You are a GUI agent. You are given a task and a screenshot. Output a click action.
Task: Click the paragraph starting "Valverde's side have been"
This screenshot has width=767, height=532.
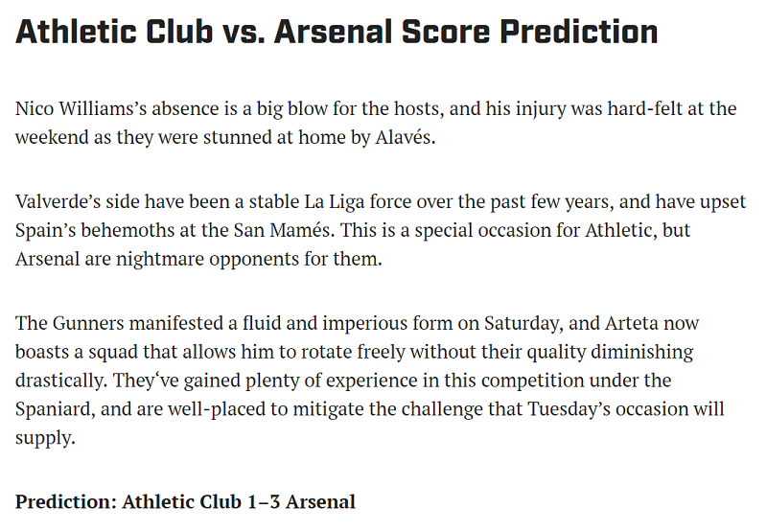click(x=380, y=231)
